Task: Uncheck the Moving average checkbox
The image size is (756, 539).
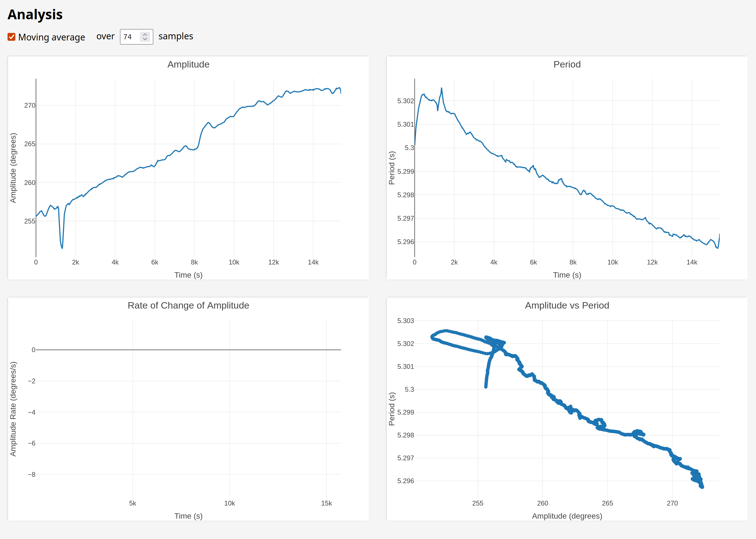Action: click(11, 37)
